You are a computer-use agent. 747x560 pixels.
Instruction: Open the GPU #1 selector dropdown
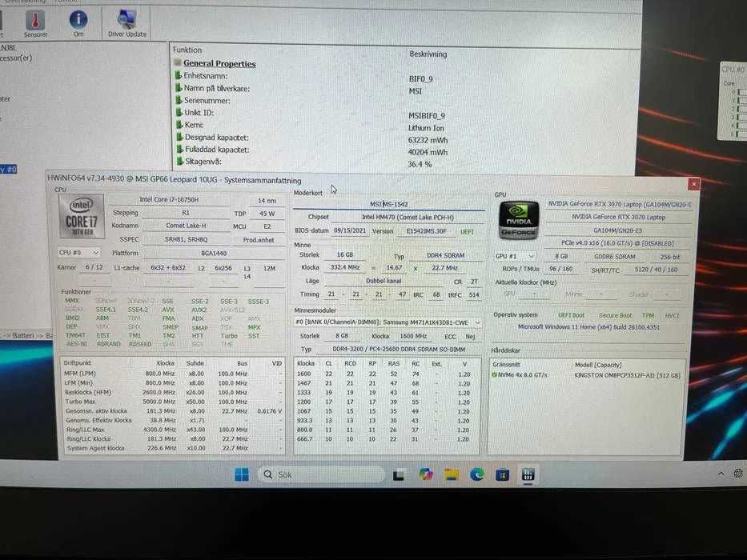pyautogui.click(x=515, y=256)
